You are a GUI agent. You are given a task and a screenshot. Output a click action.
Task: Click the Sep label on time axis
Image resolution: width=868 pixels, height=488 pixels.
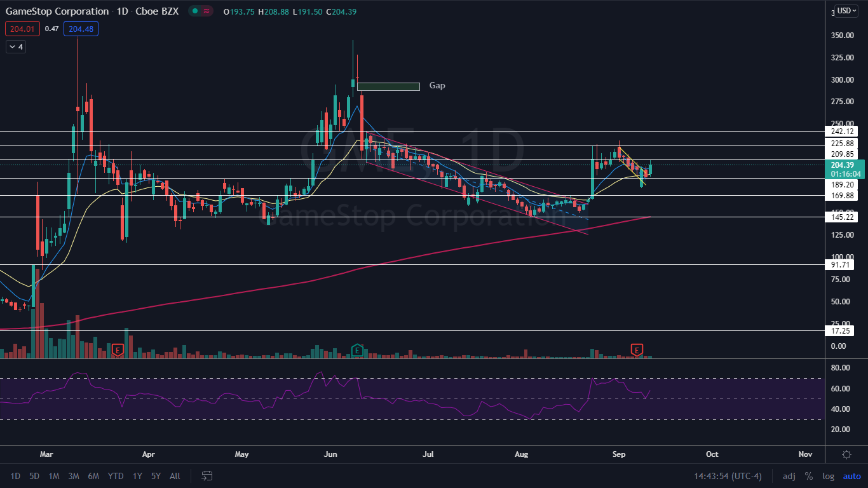pos(619,454)
